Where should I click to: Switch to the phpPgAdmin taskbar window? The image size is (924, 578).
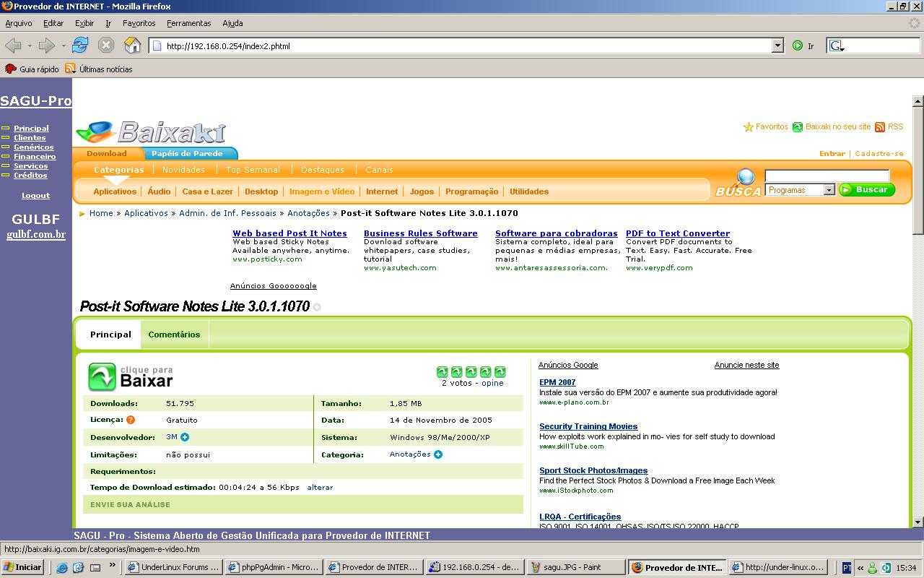pyautogui.click(x=274, y=568)
